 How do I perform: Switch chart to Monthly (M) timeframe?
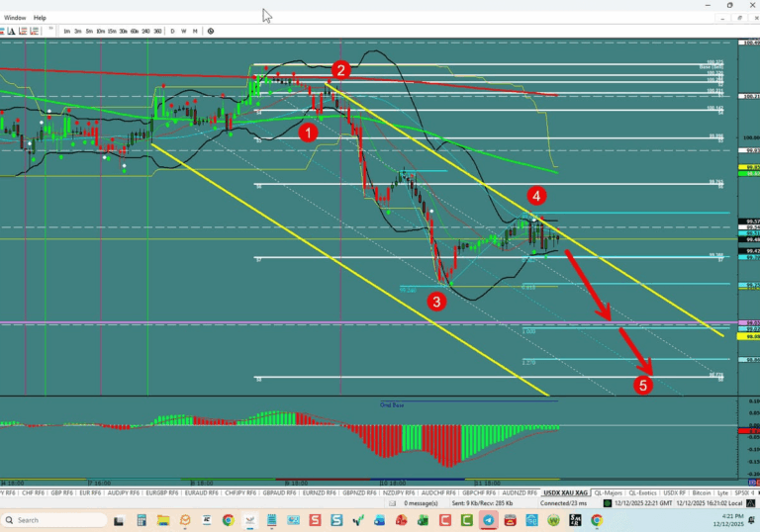pos(195,31)
